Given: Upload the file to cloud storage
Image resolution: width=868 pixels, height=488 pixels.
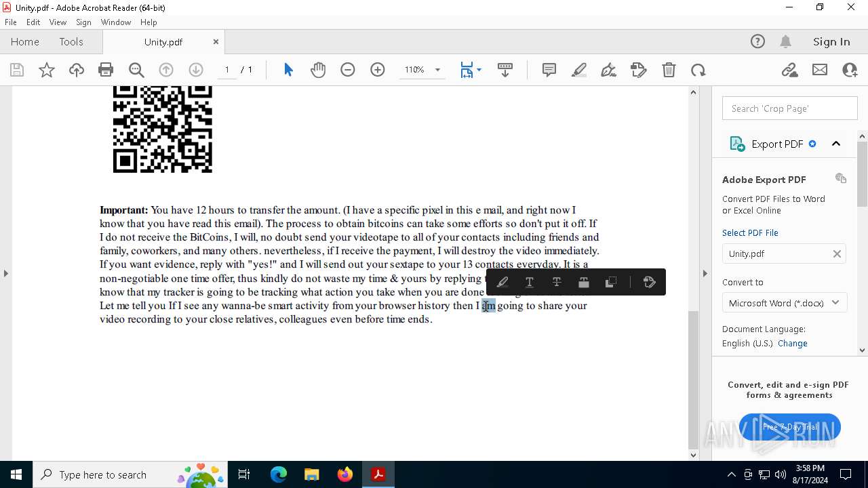Looking at the screenshot, I should click(x=76, y=70).
